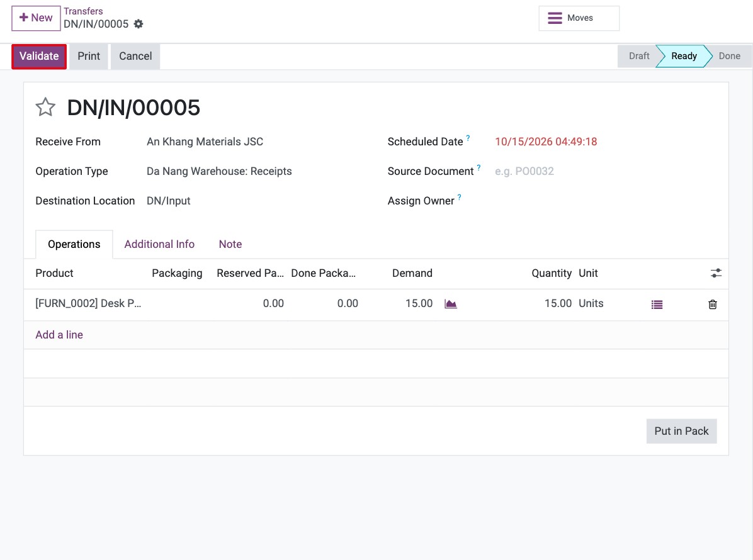Select the Draft status stage
The image size is (753, 560).
tap(638, 56)
